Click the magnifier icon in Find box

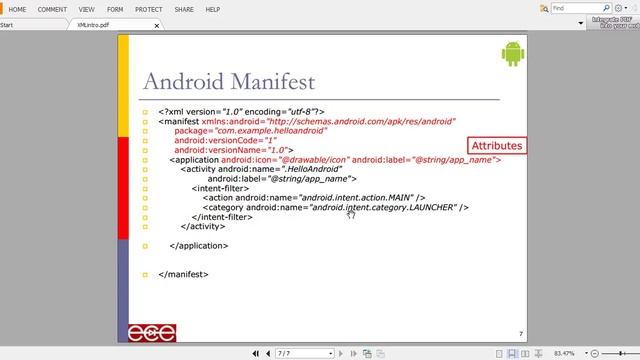[607, 8]
